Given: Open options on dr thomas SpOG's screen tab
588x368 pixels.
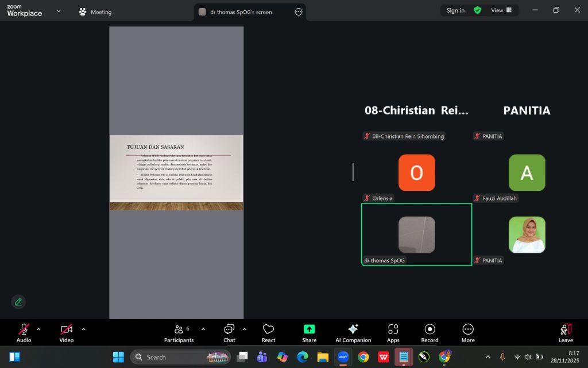Looking at the screenshot, I should click(298, 12).
